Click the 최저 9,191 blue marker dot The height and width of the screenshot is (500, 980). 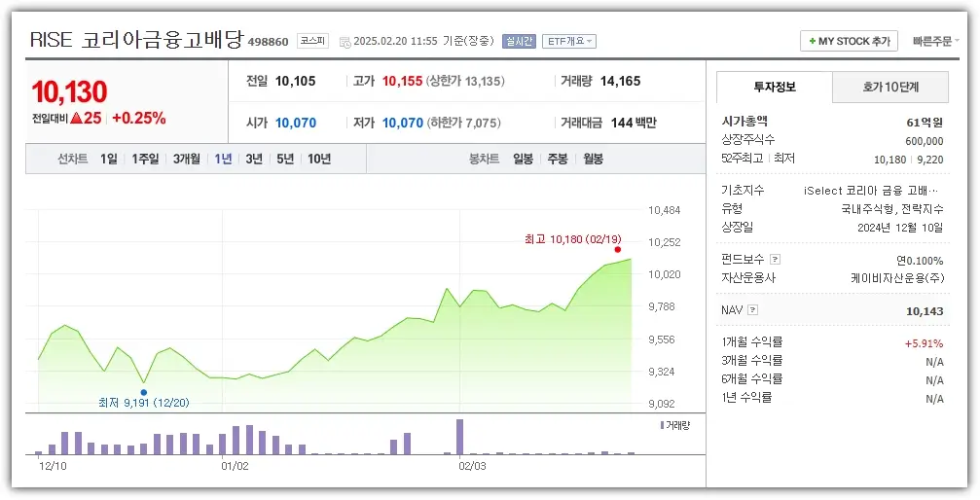point(143,392)
